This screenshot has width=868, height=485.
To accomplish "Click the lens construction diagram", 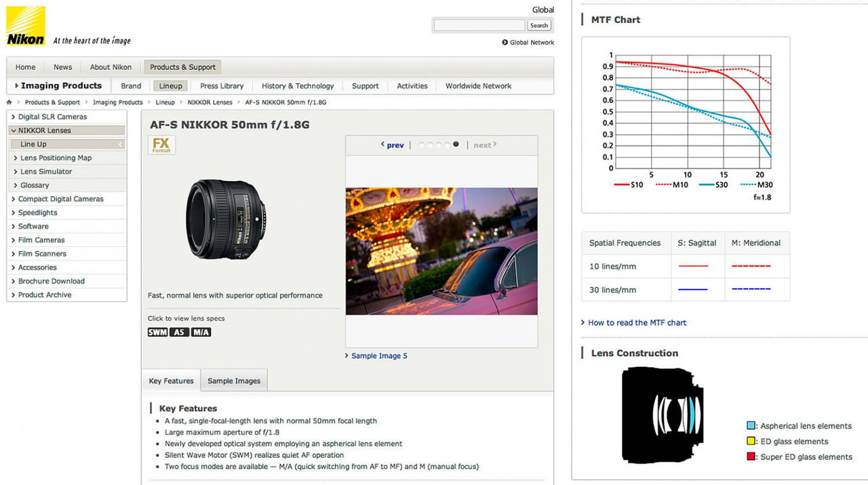I will [x=661, y=414].
